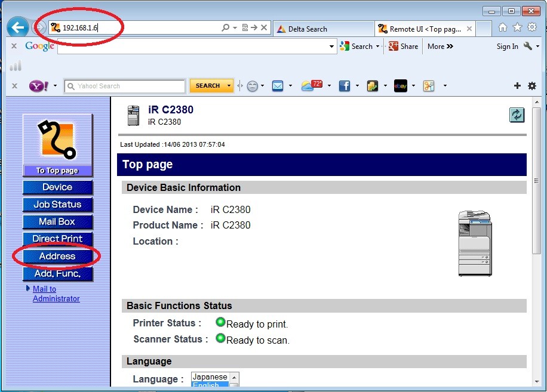Open a new blank browser tab

[x=484, y=29]
